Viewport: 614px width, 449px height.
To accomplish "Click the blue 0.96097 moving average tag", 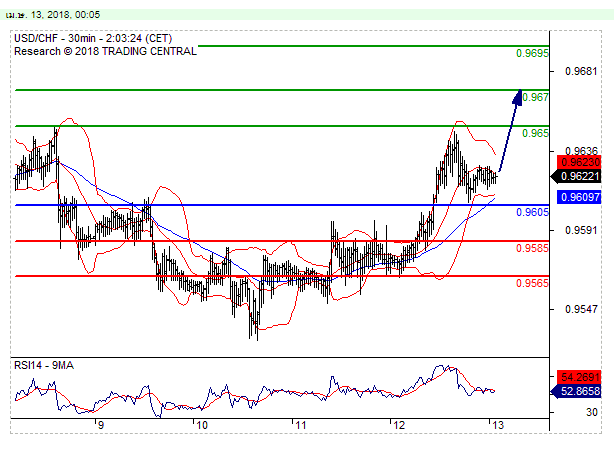I will click(x=579, y=197).
